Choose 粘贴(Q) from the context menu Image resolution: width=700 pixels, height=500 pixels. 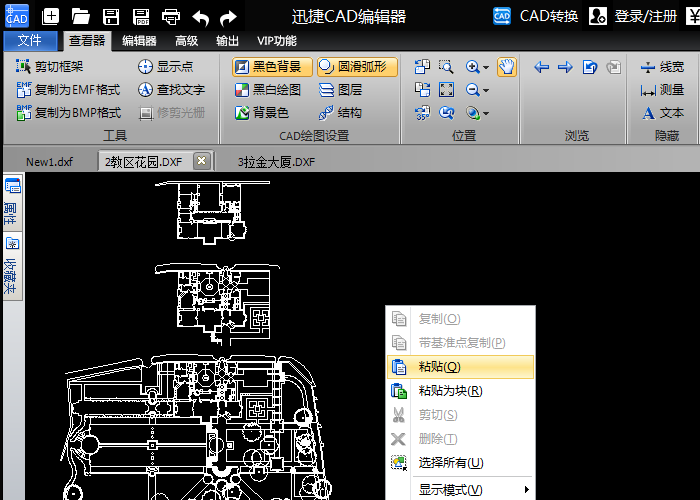pos(461,367)
